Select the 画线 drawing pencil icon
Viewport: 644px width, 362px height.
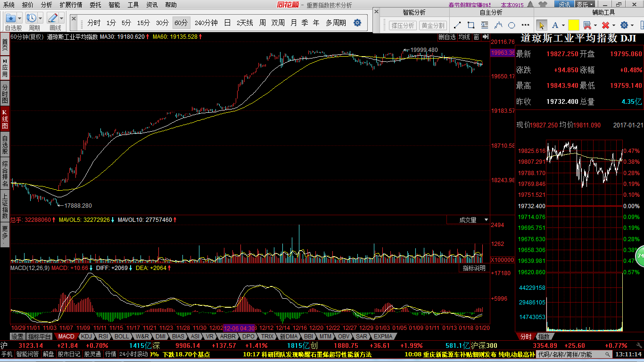point(53,18)
